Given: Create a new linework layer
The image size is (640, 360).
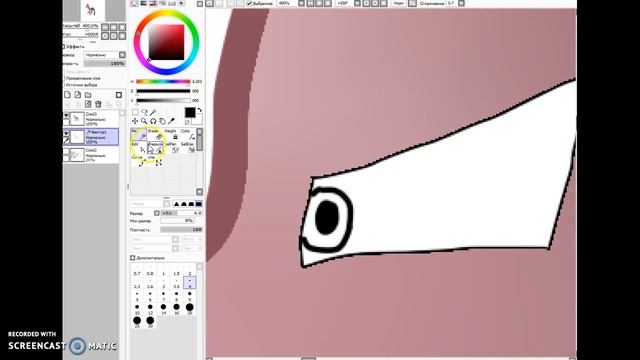Looking at the screenshot, I should click(78, 95).
